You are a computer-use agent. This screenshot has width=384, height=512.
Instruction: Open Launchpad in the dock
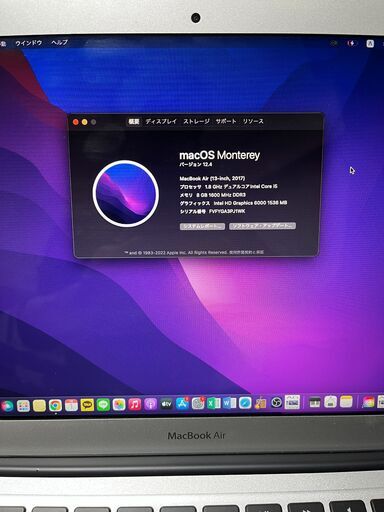(x=23, y=406)
